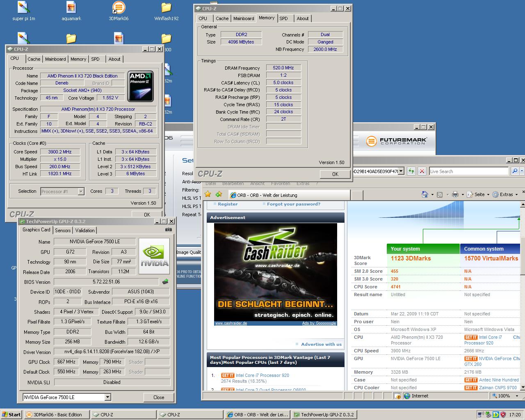The height and width of the screenshot is (420, 525).
Task: Click the ORB - Welt der Leistung browser tab
Action: [289, 195]
